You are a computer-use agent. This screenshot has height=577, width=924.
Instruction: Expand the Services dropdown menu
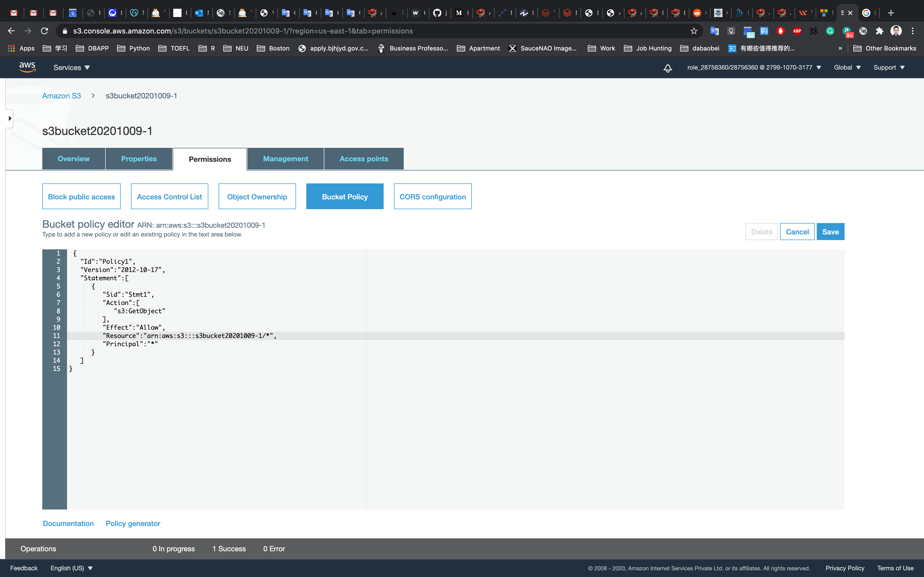(x=71, y=67)
